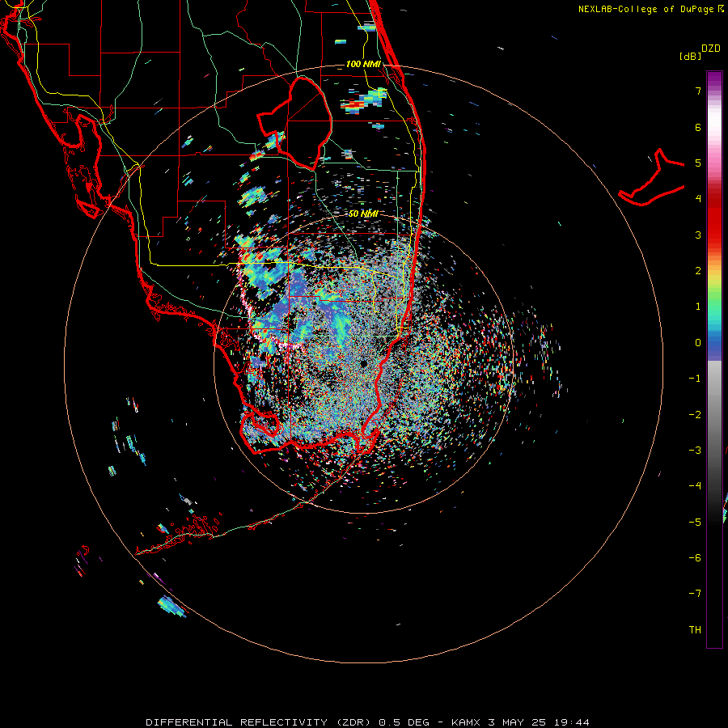Click the KAMX station identifier
The height and width of the screenshot is (728, 728).
point(466,722)
